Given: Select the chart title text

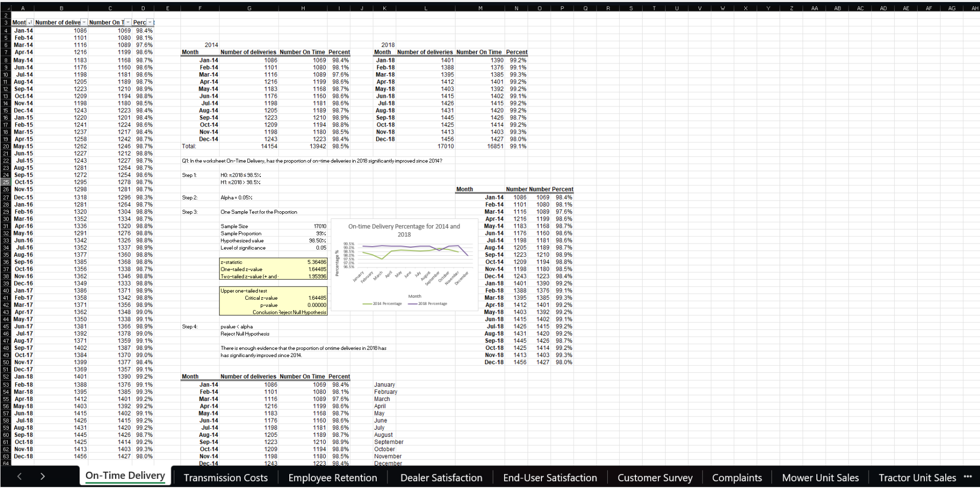Looking at the screenshot, I should point(404,229).
